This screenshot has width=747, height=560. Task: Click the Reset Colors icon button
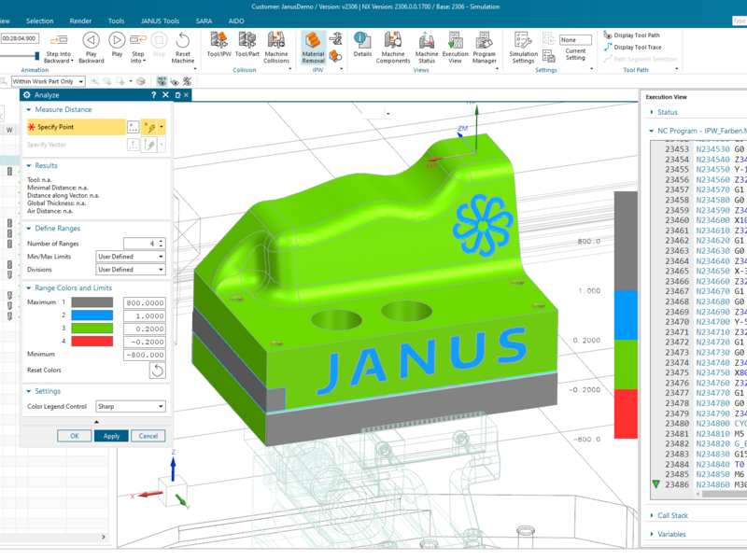(x=158, y=371)
